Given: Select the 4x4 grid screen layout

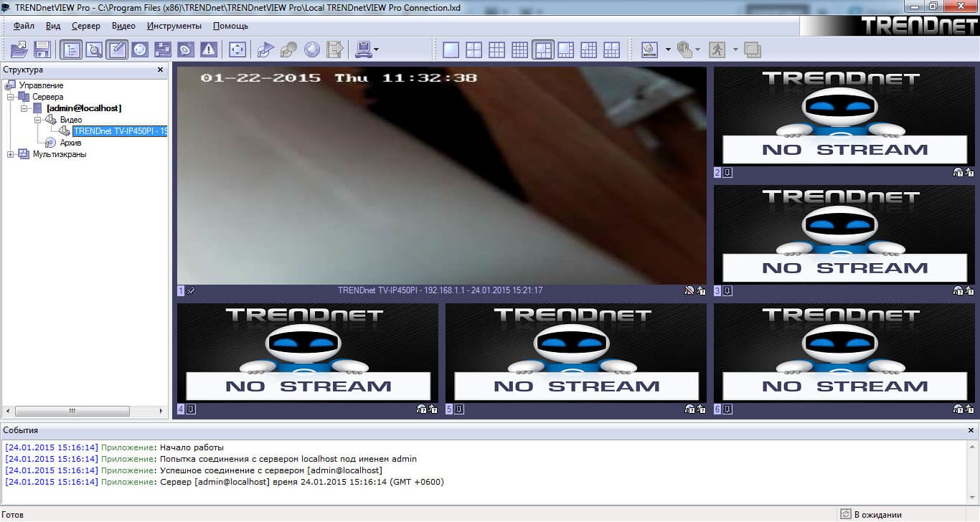Looking at the screenshot, I should 520,49.
